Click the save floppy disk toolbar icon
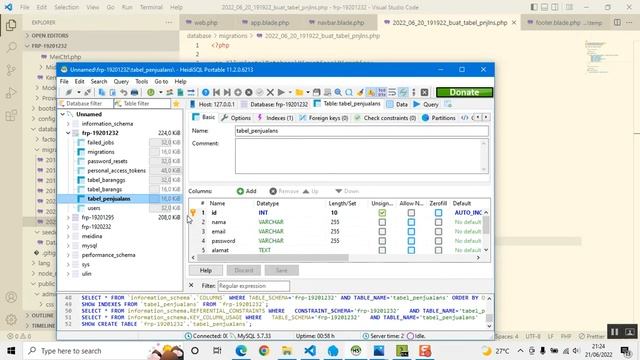640x360 pixels. coord(316,93)
